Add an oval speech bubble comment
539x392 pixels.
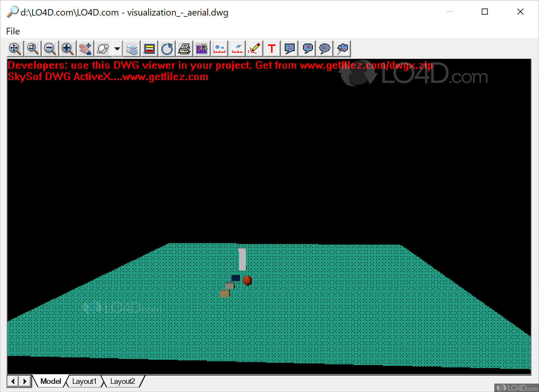tap(325, 49)
